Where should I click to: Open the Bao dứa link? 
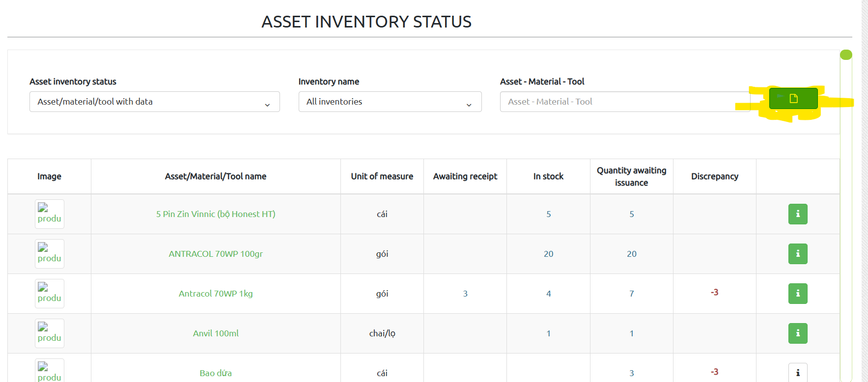click(x=216, y=373)
